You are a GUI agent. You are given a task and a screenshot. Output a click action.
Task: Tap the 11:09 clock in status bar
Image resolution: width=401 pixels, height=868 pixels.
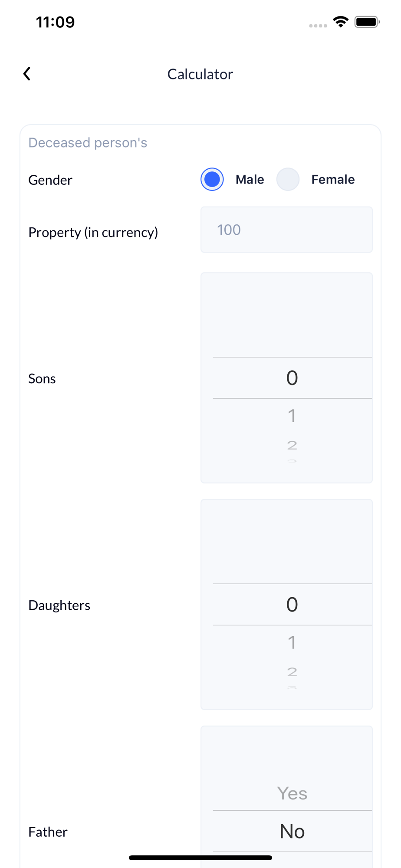coord(55,22)
